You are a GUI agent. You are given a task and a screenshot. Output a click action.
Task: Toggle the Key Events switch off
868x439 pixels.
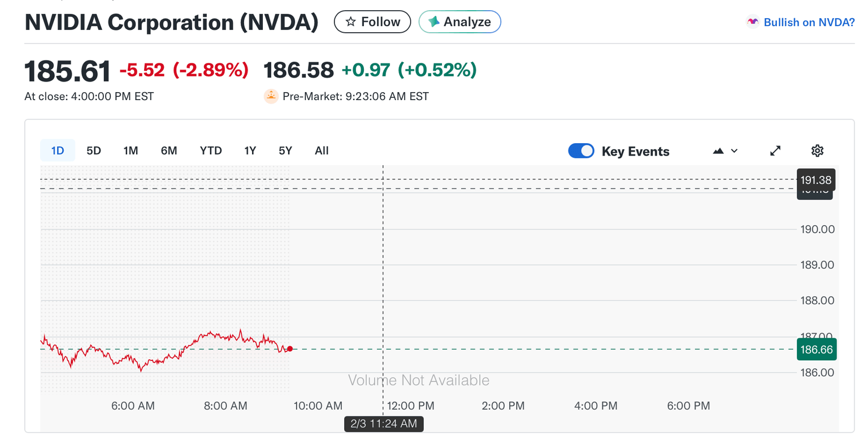coord(581,151)
